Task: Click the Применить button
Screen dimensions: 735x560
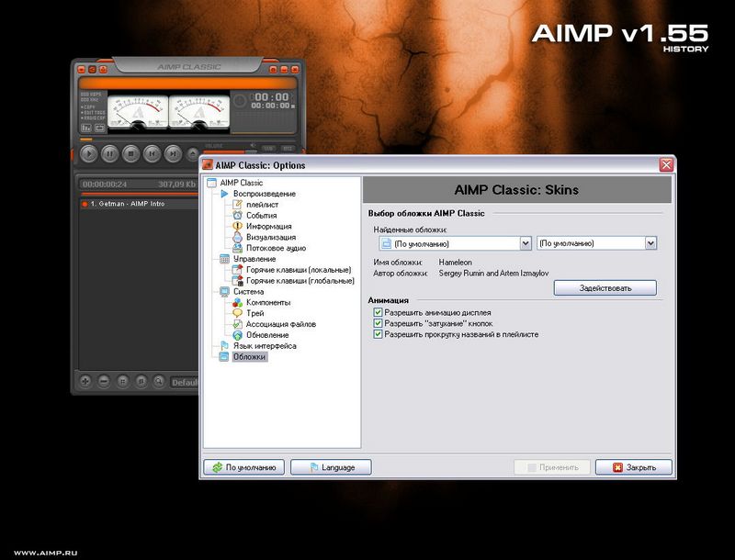Action: click(x=552, y=467)
